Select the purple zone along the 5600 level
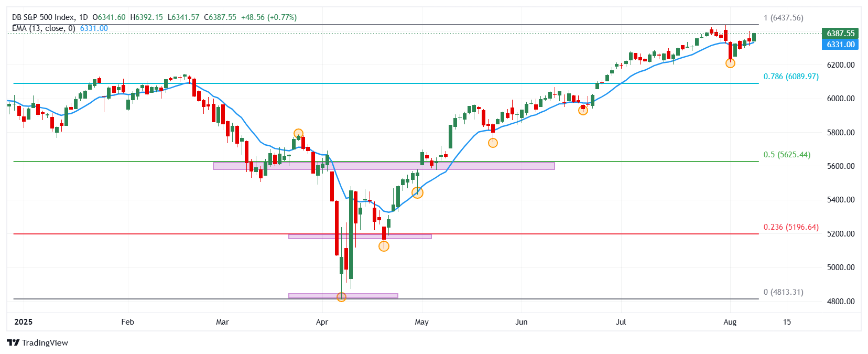Viewport: 868px width, 354px height. click(384, 166)
